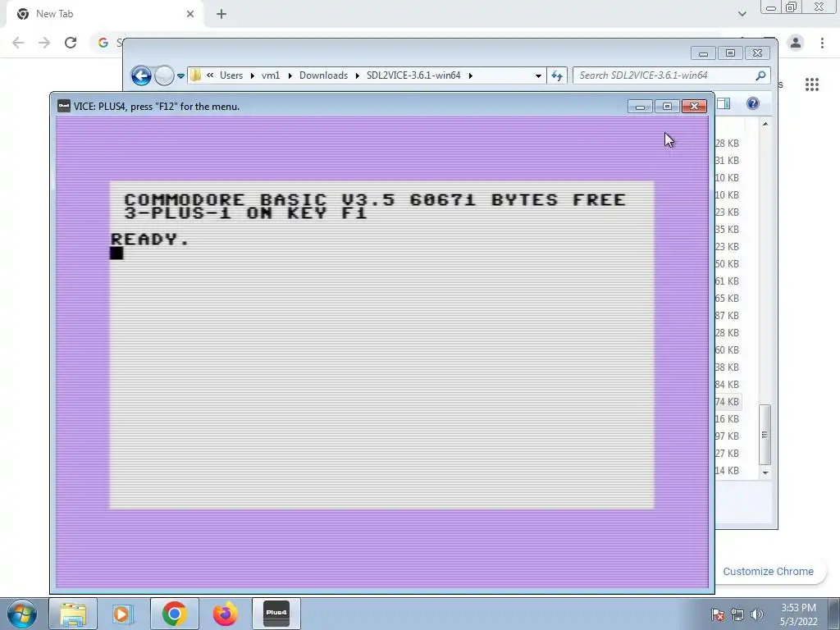
Task: Click the Show desktop button
Action: [834, 614]
